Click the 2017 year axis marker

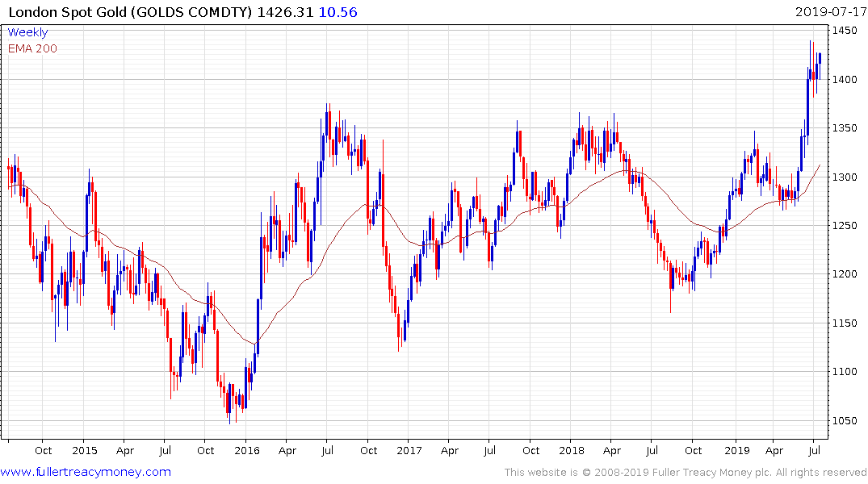click(x=409, y=450)
